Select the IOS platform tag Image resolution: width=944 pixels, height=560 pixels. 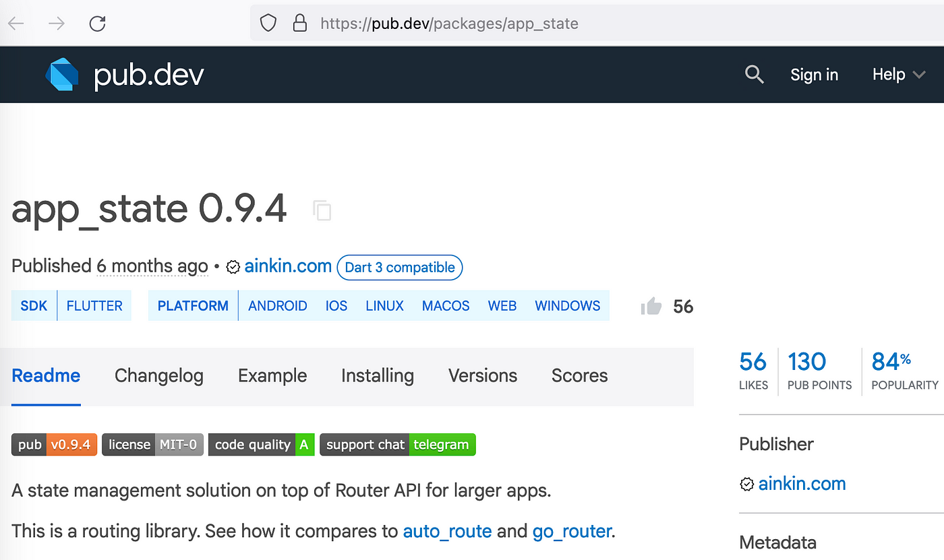[x=336, y=306]
